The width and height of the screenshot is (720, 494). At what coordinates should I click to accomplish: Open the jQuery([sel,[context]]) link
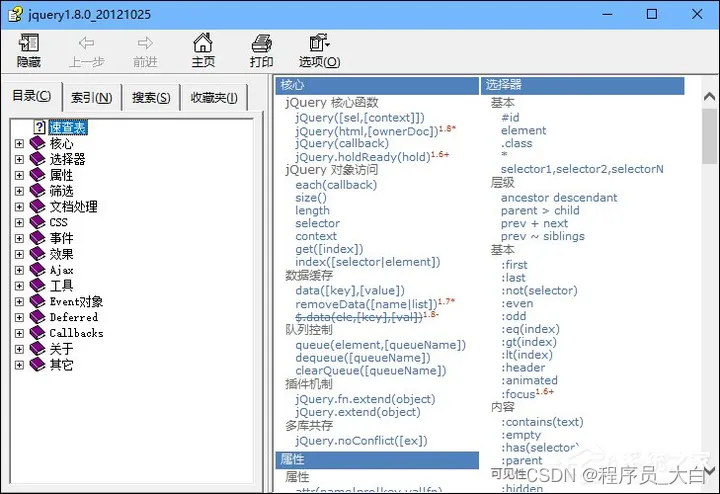point(360,118)
